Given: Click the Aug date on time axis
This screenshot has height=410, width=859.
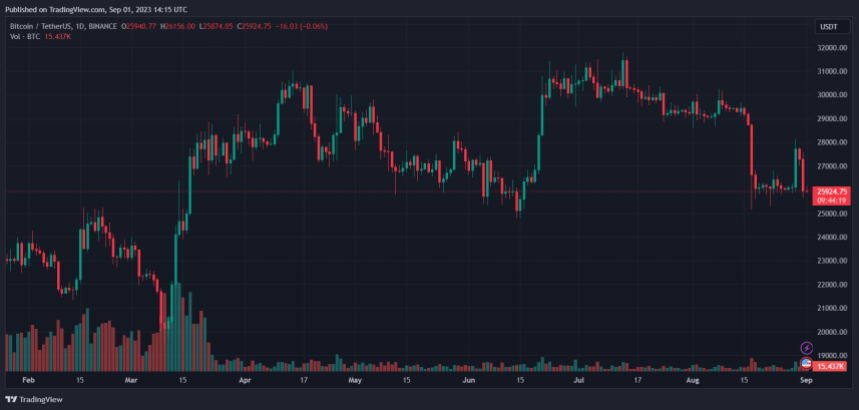Looking at the screenshot, I should click(x=692, y=380).
